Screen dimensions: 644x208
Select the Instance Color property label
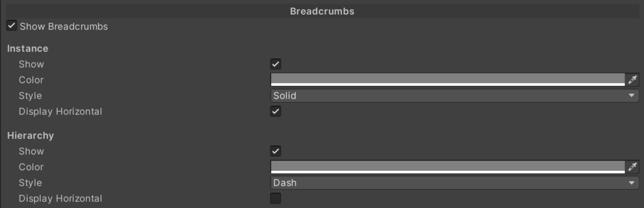click(31, 80)
